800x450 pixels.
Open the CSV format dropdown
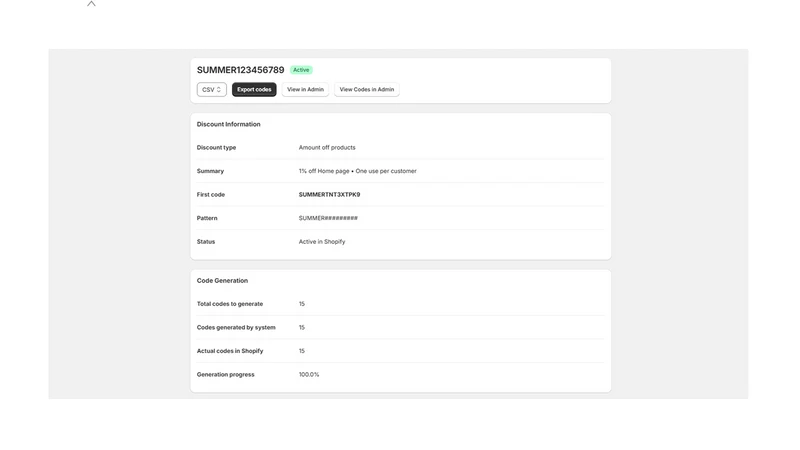(x=212, y=89)
